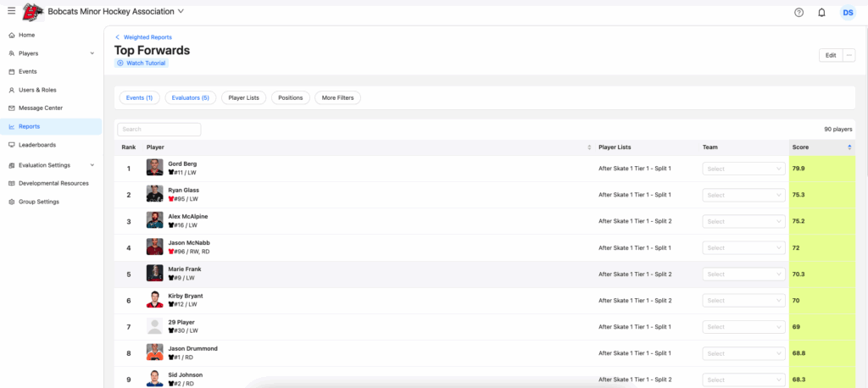The image size is (868, 388).
Task: Click the Home icon in sidebar
Action: pos(11,35)
